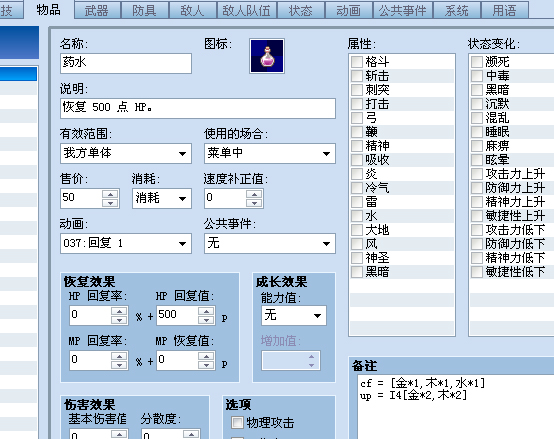Check the 鞭 attribute checkbox
The width and height of the screenshot is (554, 439).
(x=357, y=132)
